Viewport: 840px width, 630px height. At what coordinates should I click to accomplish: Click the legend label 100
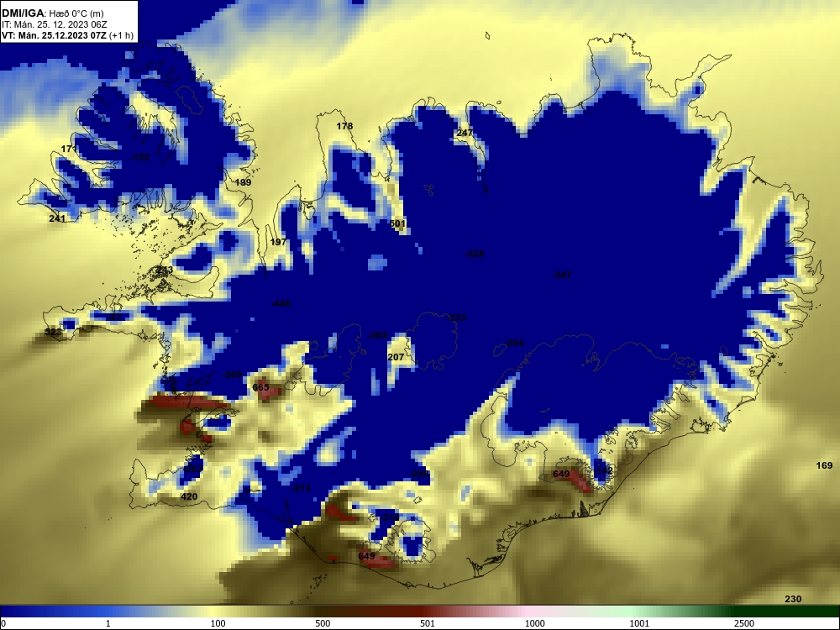coord(218,623)
